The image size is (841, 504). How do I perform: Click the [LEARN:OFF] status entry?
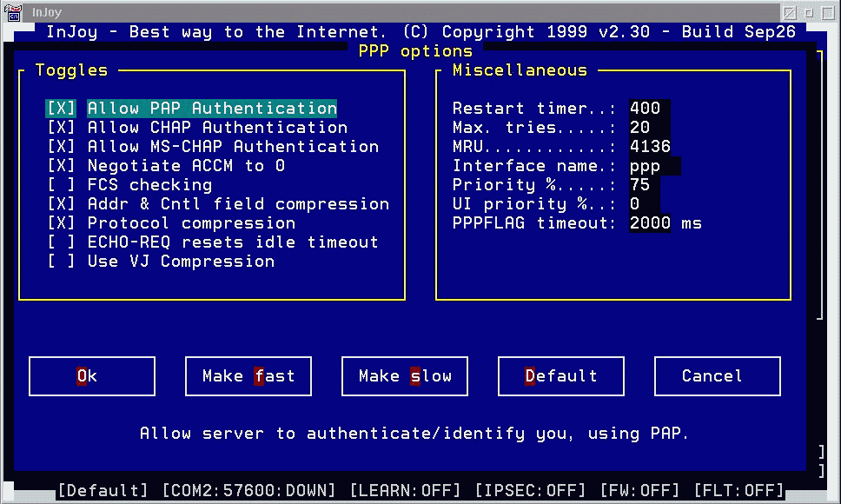click(x=405, y=490)
